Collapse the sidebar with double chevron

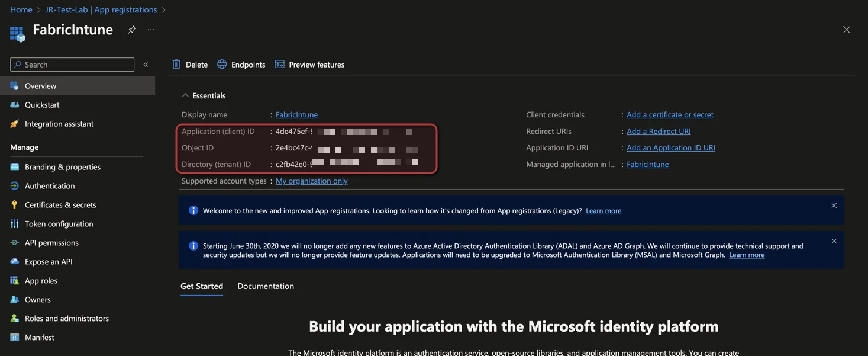146,65
